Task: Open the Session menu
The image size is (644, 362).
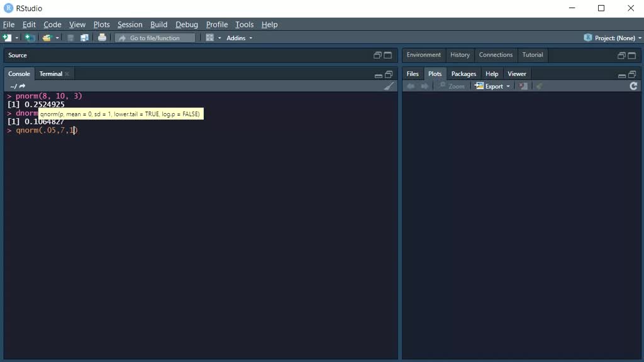Action: tap(130, 25)
